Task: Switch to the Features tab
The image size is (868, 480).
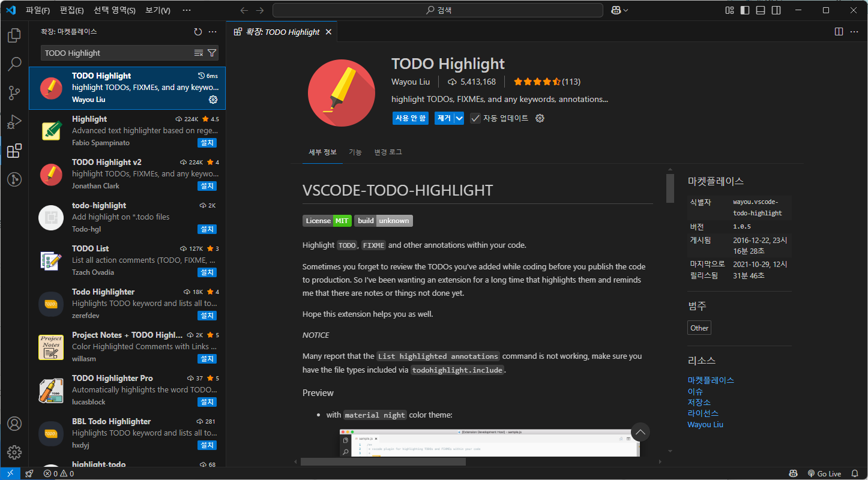Action: pyautogui.click(x=355, y=152)
